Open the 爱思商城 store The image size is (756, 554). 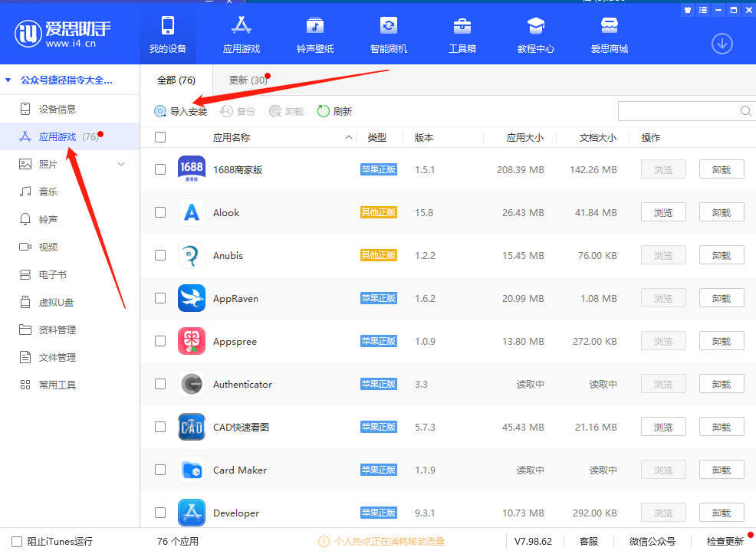point(610,34)
